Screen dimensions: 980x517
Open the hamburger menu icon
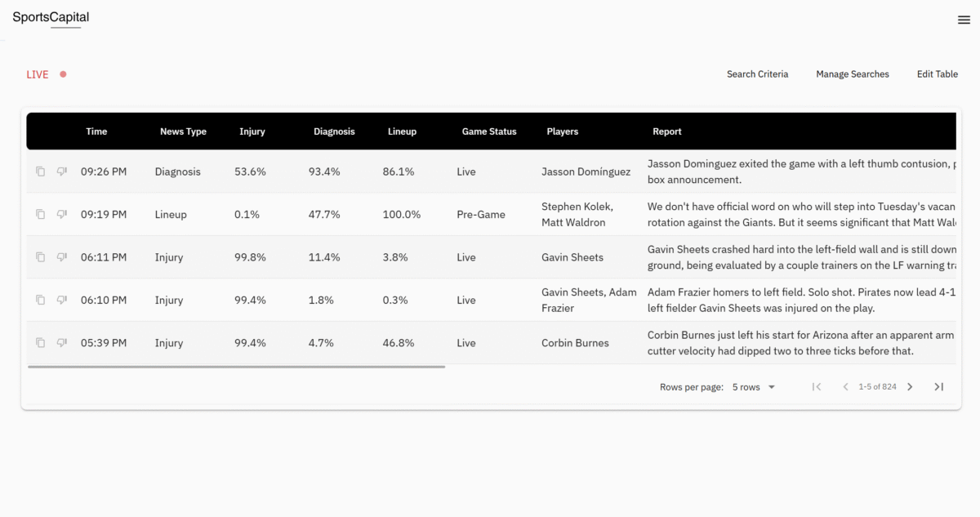tap(964, 20)
